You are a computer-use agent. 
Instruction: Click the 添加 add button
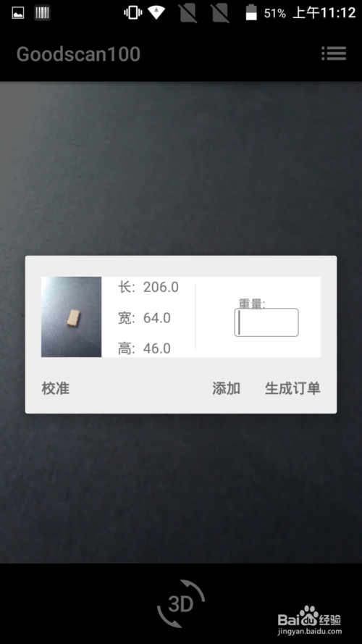[x=226, y=388]
